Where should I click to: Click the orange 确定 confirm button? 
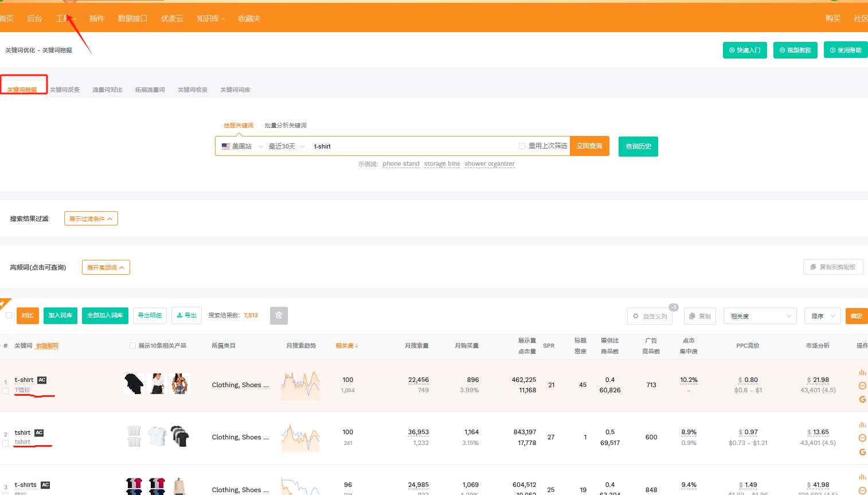pos(857,316)
